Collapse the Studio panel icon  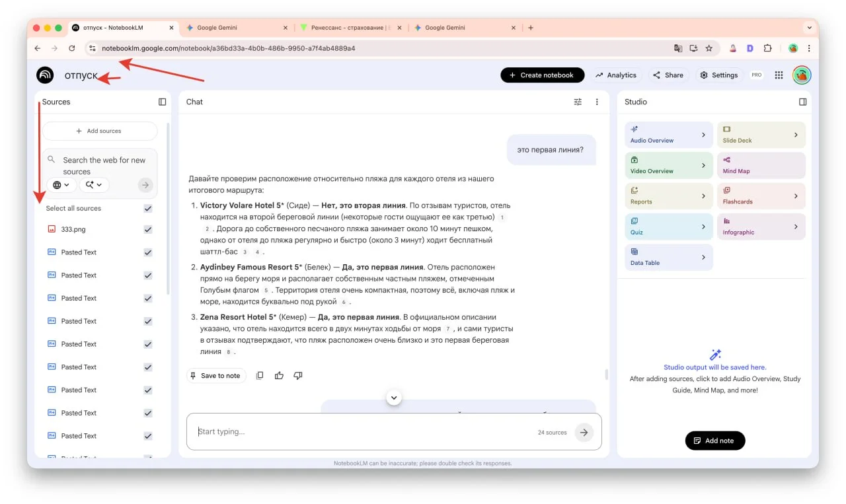click(x=802, y=102)
